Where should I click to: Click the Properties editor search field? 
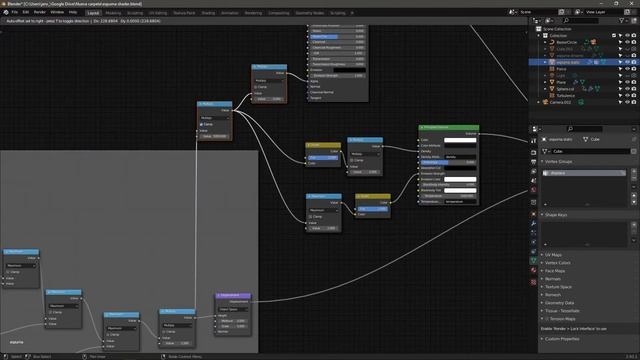(584, 129)
